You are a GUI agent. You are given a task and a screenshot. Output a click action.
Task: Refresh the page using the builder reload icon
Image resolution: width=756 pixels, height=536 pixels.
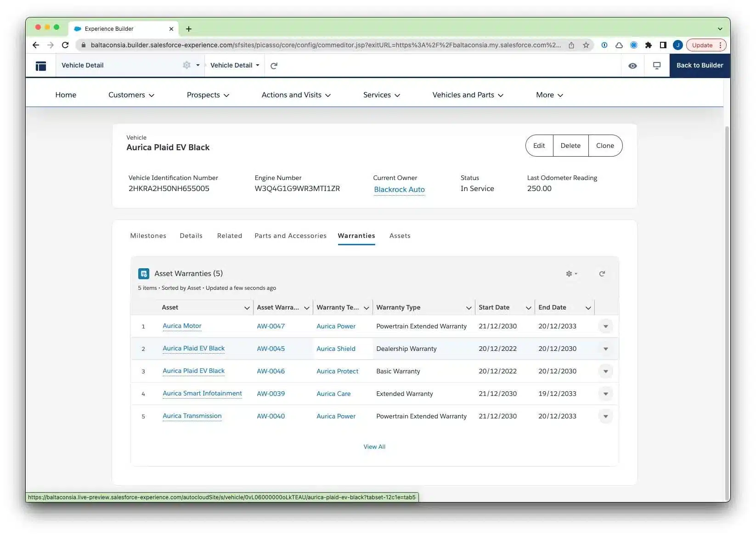(274, 66)
